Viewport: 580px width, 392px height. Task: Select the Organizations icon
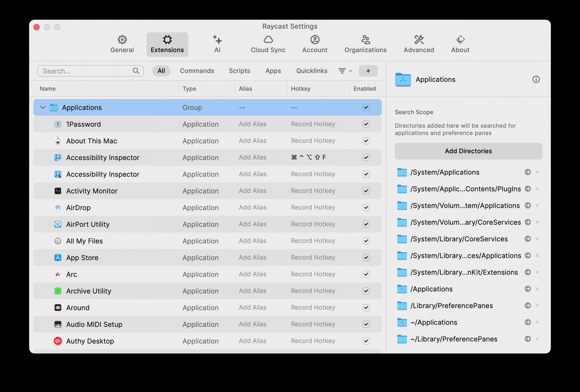[x=365, y=44]
